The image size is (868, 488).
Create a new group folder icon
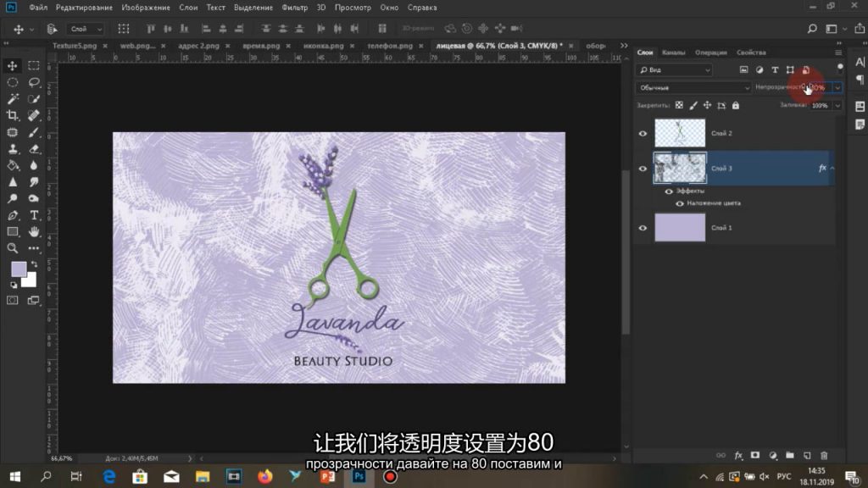790,455
